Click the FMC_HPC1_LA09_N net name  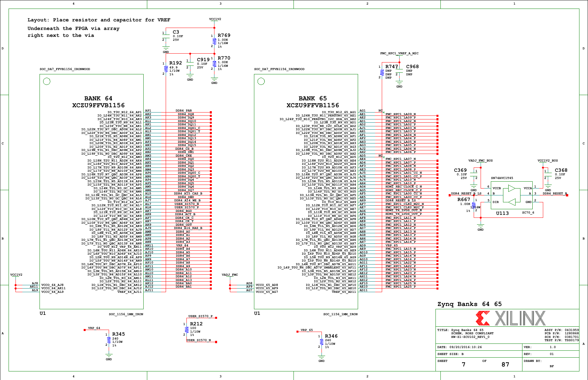pos(401,114)
